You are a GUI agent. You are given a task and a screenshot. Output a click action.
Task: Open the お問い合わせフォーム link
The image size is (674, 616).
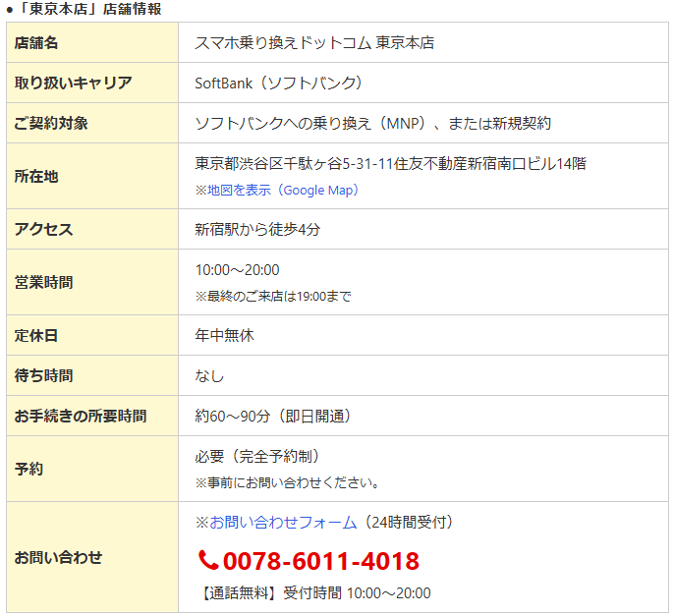283,523
